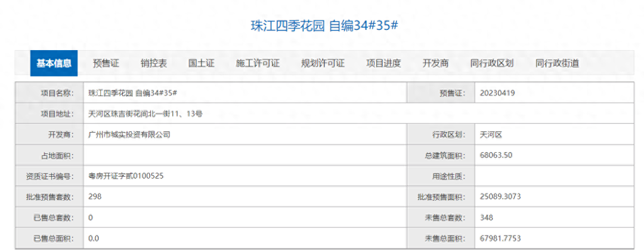Select the 施工许可证 tab
The width and height of the screenshot is (644, 252).
[x=258, y=63]
